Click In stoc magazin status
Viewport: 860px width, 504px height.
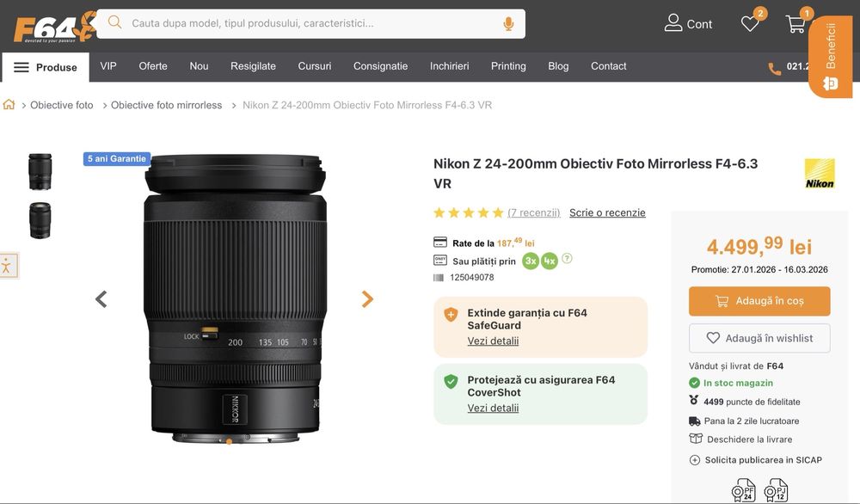738,383
